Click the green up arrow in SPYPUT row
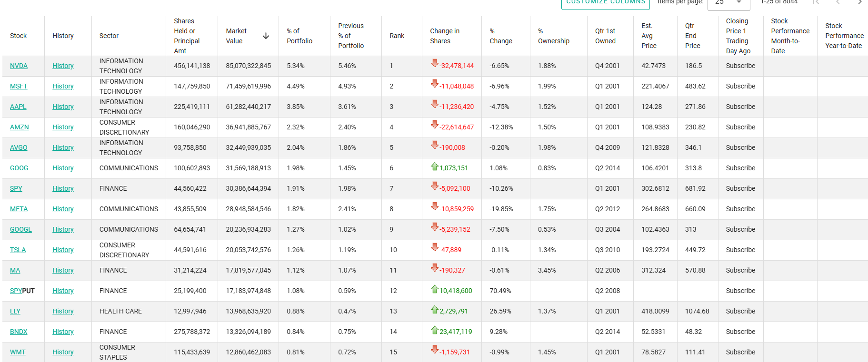Image resolution: width=868 pixels, height=362 pixels. tap(434, 289)
